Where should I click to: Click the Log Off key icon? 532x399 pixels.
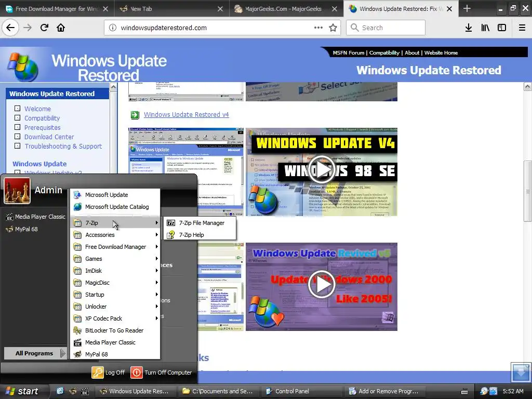click(97, 372)
